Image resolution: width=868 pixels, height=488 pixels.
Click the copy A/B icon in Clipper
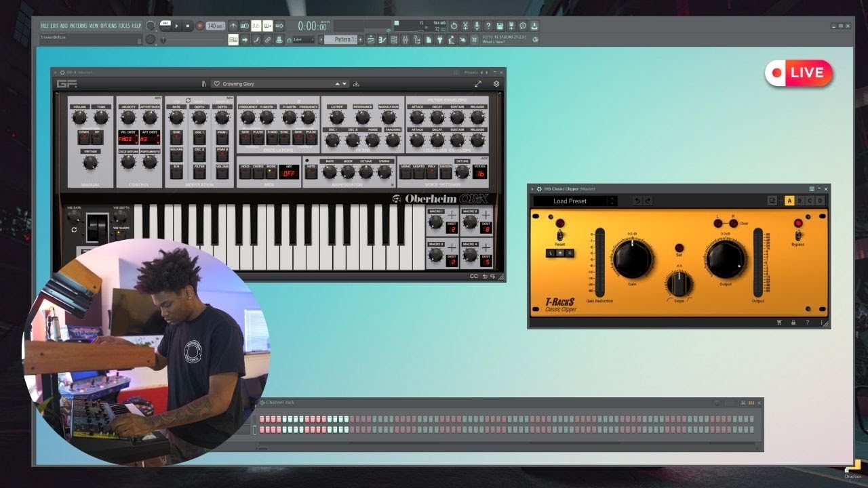pyautogui.click(x=772, y=201)
